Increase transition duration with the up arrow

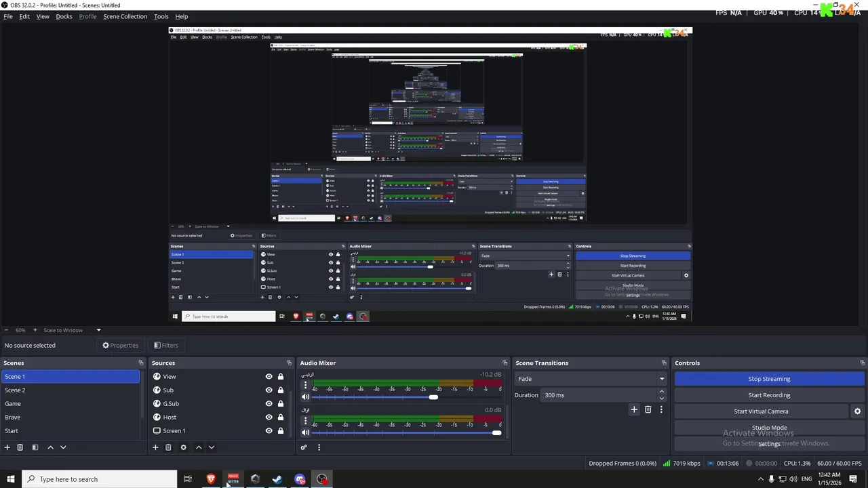click(662, 392)
